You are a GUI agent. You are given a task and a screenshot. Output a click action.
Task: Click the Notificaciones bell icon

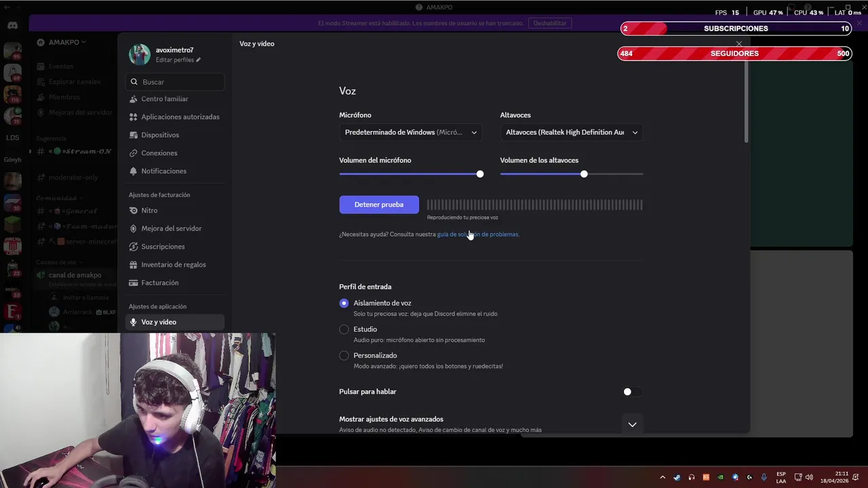(x=134, y=171)
